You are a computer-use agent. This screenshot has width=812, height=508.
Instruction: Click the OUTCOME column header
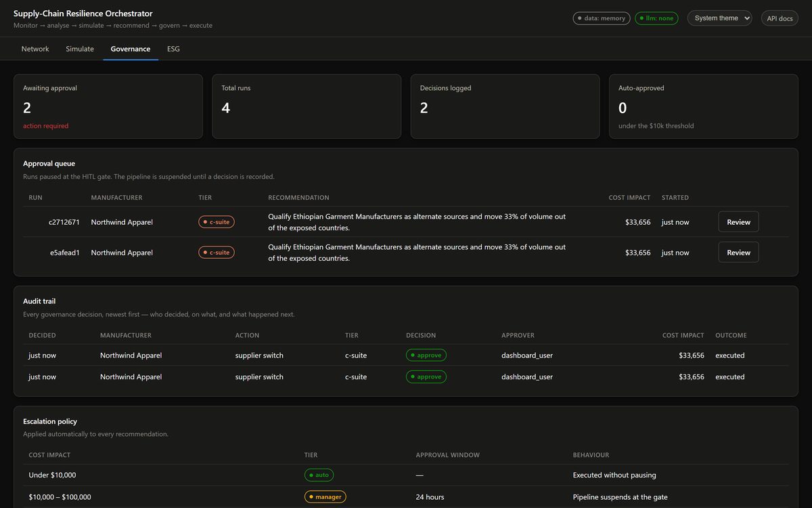click(731, 335)
